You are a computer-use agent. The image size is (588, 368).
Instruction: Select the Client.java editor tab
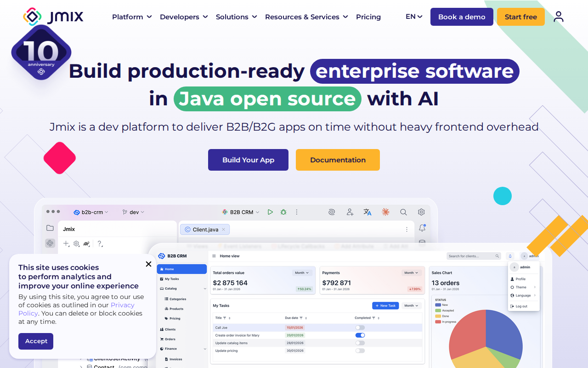click(x=205, y=230)
